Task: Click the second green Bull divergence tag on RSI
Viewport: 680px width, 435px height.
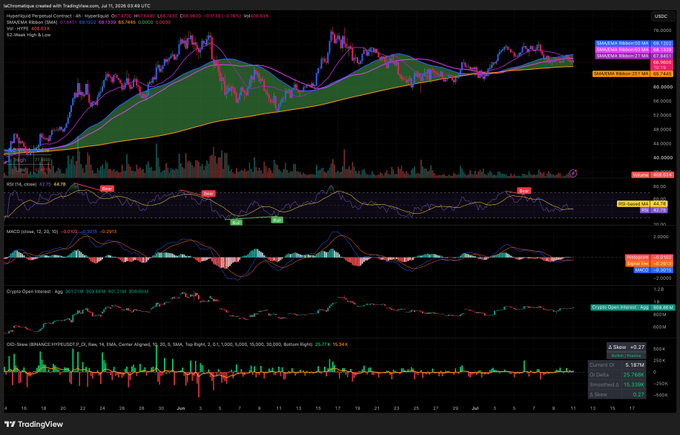Action: [277, 220]
